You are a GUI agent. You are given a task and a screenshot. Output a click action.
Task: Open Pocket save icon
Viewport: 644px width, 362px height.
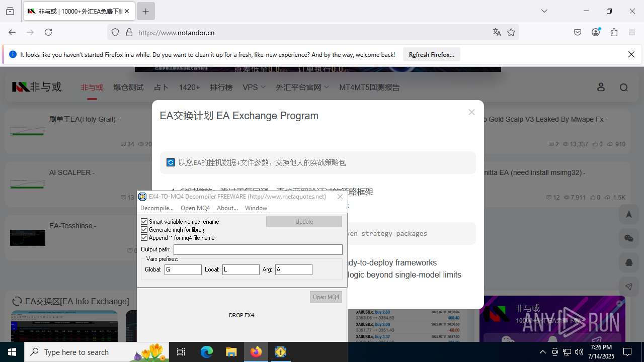(x=578, y=32)
